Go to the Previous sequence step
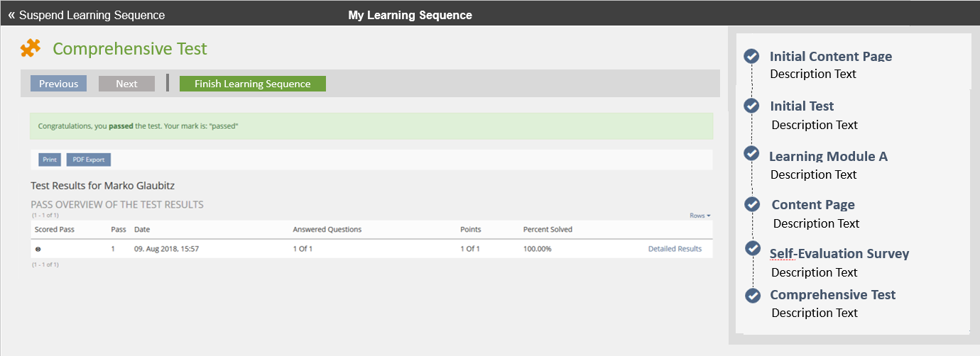Screen dimensions: 980x356 [x=58, y=84]
